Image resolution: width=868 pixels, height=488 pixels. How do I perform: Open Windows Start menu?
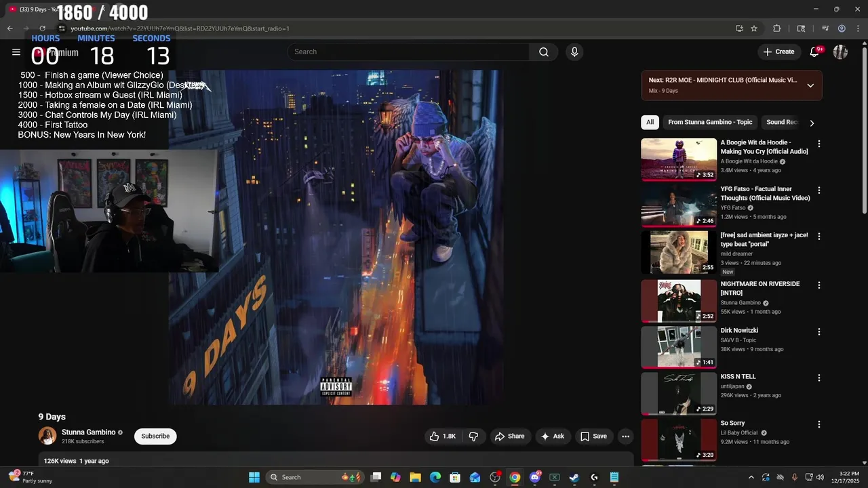click(254, 477)
